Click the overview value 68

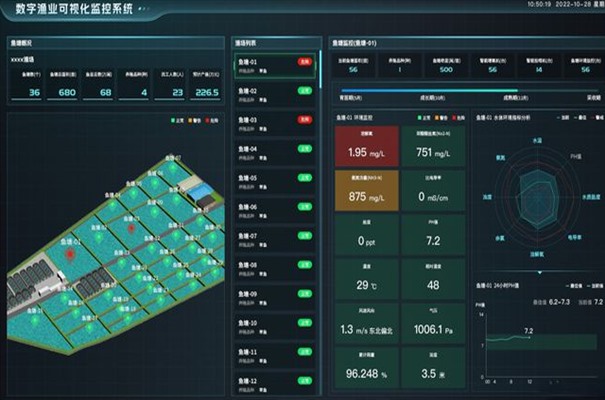coord(105,92)
